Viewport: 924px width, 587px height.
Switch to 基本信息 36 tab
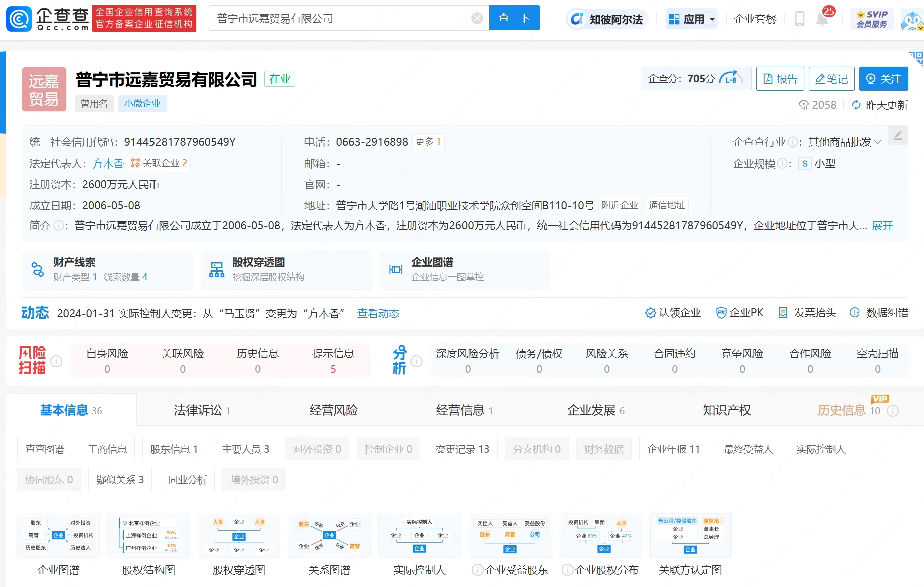pyautogui.click(x=71, y=410)
